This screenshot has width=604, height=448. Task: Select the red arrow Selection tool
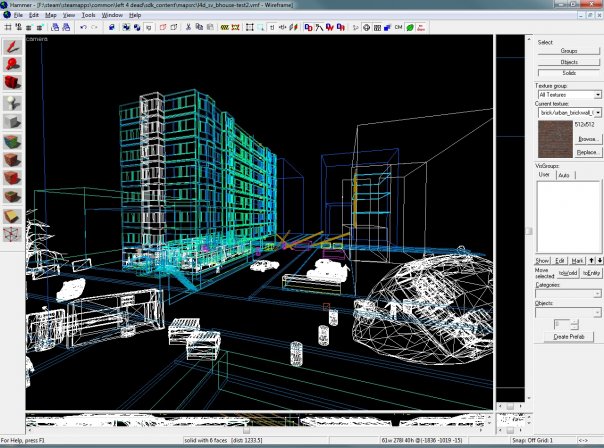[12, 47]
